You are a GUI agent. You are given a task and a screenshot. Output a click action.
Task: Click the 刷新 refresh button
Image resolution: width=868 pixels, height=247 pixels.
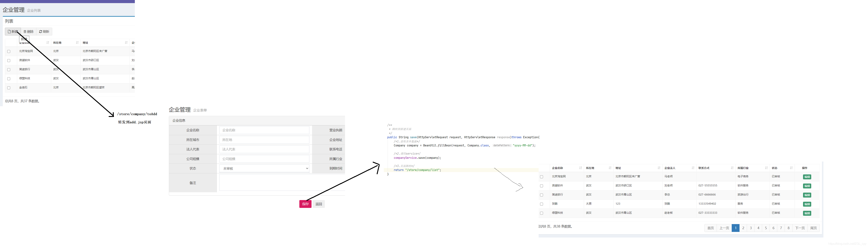coord(44,32)
